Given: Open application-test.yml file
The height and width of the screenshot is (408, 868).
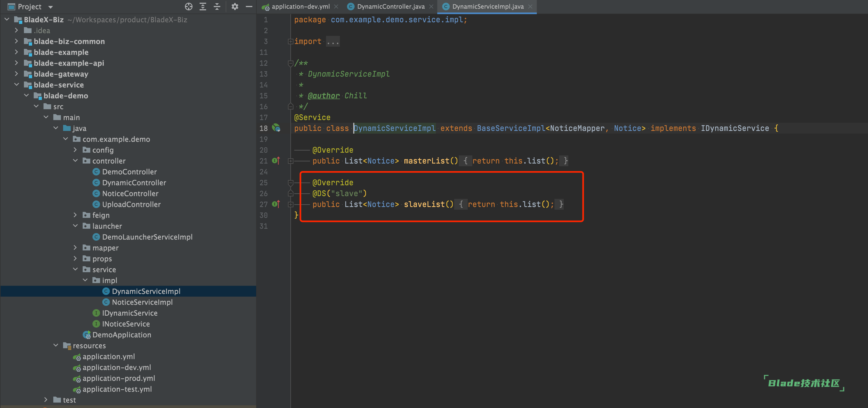Looking at the screenshot, I should 117,389.
